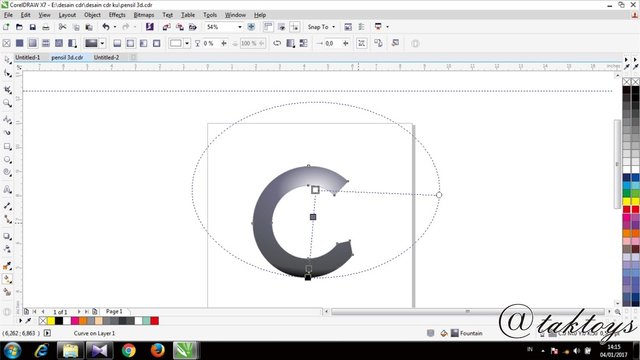Click the Page 1 tab
Viewport: 640px width, 360px height.
pyautogui.click(x=114, y=311)
